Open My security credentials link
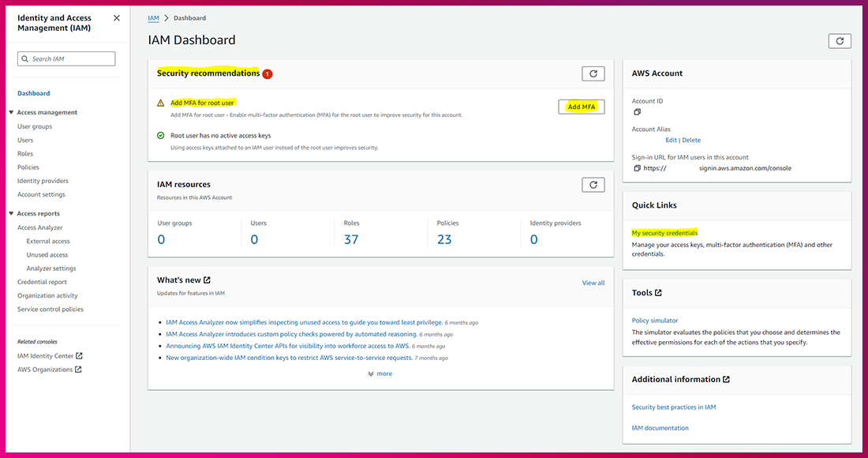Viewport: 868px width, 458px height. 664,233
